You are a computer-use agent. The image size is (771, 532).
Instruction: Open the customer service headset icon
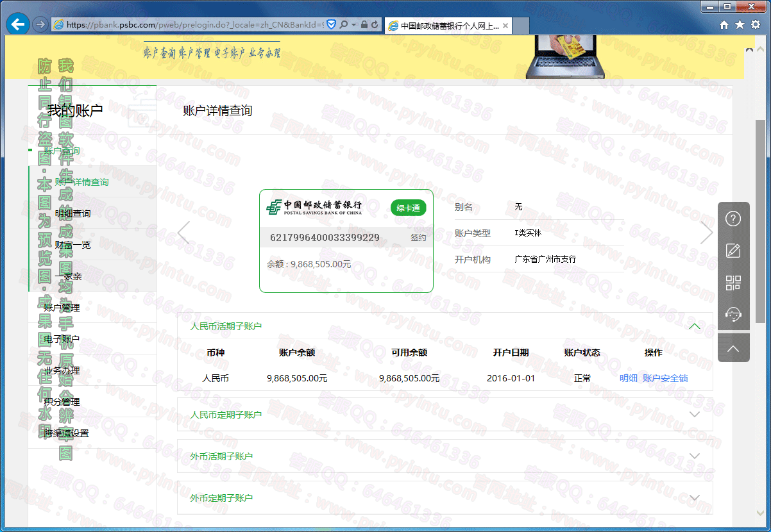coord(733,314)
